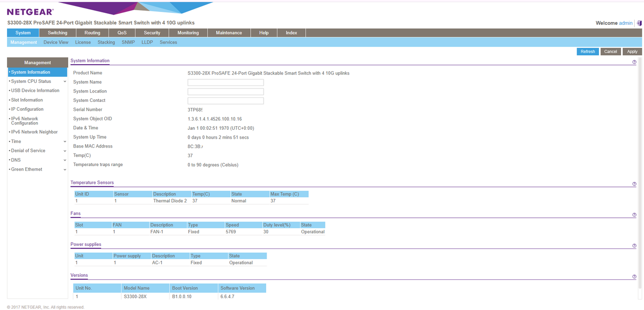Open Slot Information page
This screenshot has width=644, height=310.
click(x=27, y=100)
